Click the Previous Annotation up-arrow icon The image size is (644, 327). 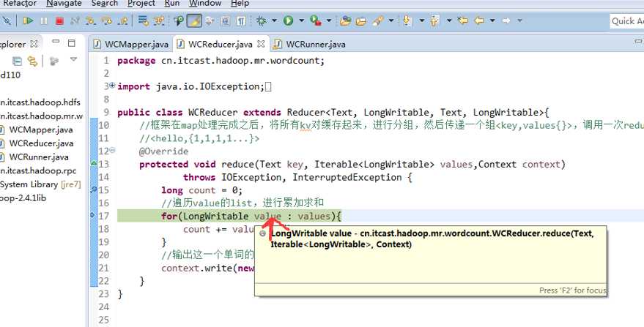pyautogui.click(x=435, y=20)
